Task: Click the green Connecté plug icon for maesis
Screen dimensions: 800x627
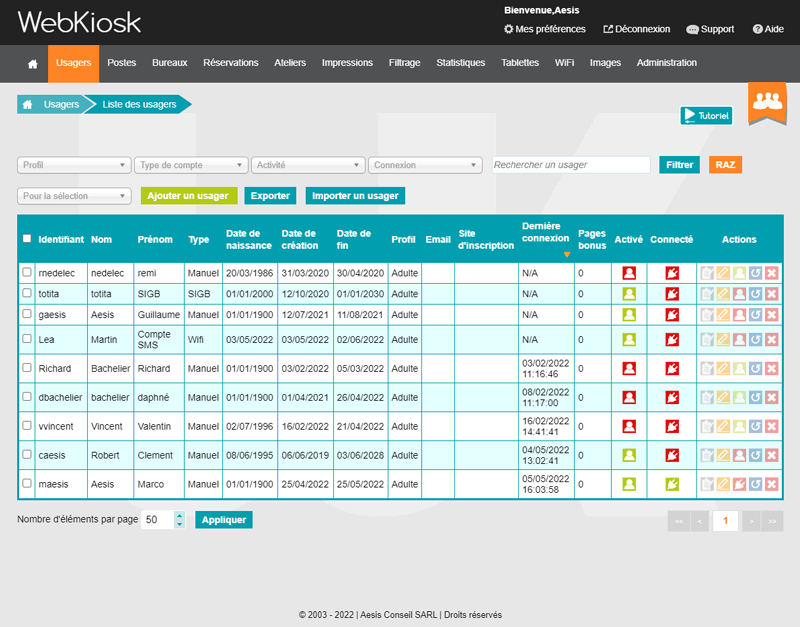Action: tap(672, 484)
